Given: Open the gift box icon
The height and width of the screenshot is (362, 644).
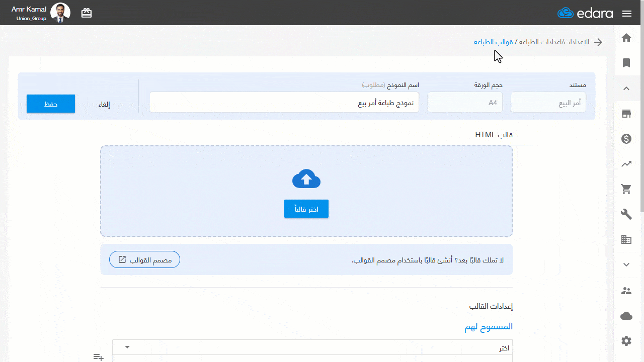Looking at the screenshot, I should click(x=87, y=13).
